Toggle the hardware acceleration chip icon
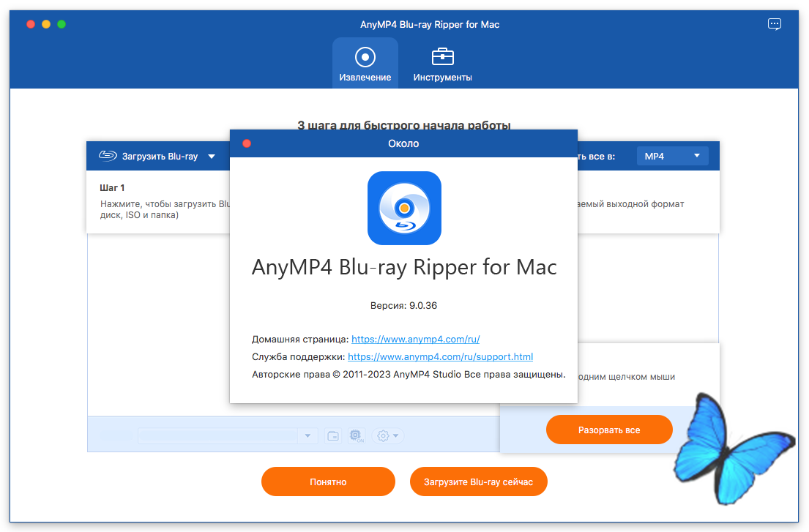 point(357,436)
